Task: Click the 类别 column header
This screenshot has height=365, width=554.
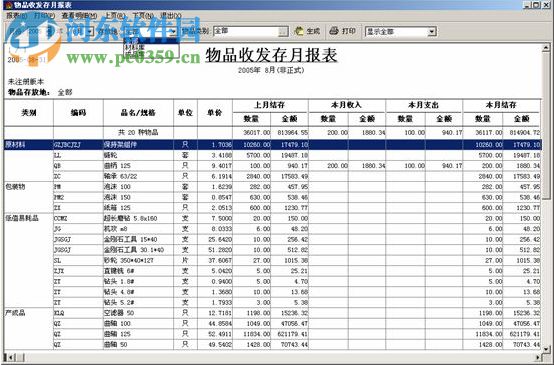Action: pos(29,113)
